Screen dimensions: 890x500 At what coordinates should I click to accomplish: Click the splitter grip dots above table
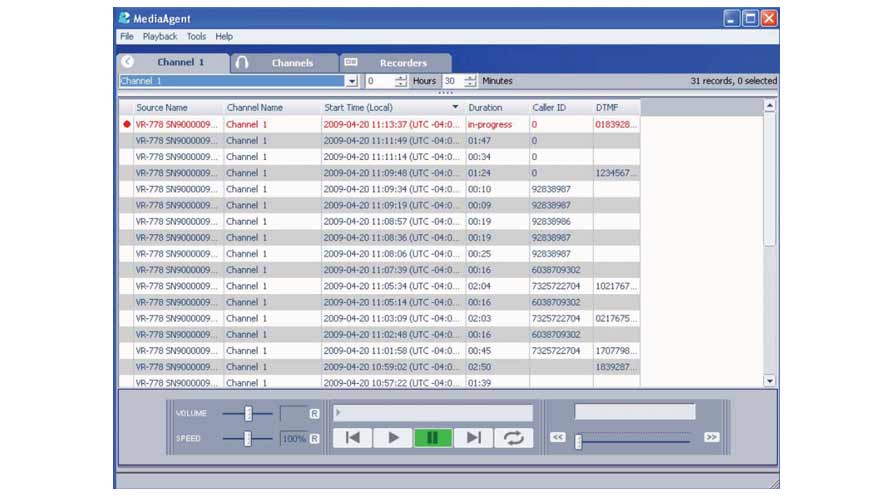(446, 93)
